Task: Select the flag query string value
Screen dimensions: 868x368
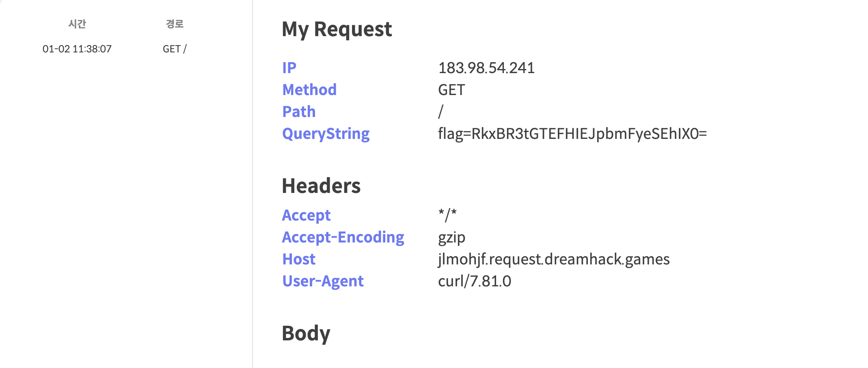Action: [572, 134]
